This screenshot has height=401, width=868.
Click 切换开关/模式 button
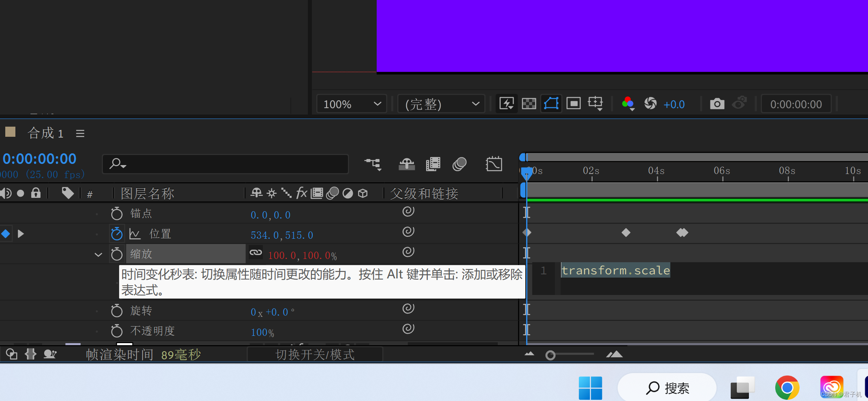[x=315, y=354]
